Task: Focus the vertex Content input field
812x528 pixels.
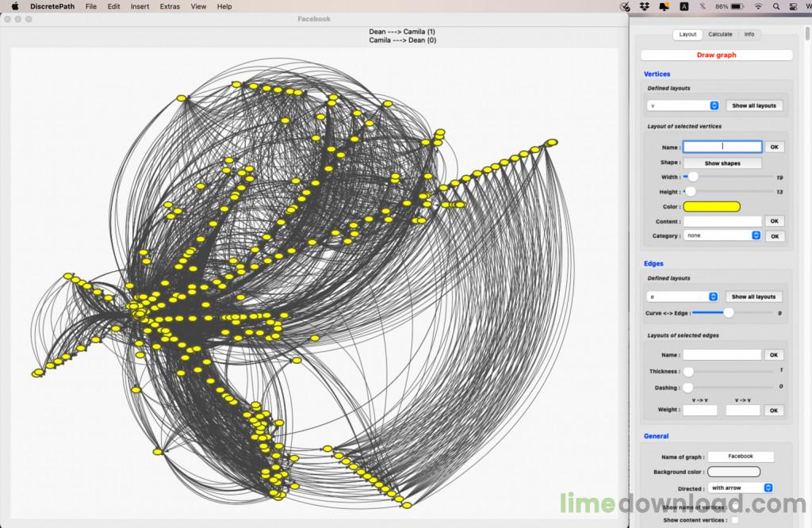Action: [x=722, y=221]
